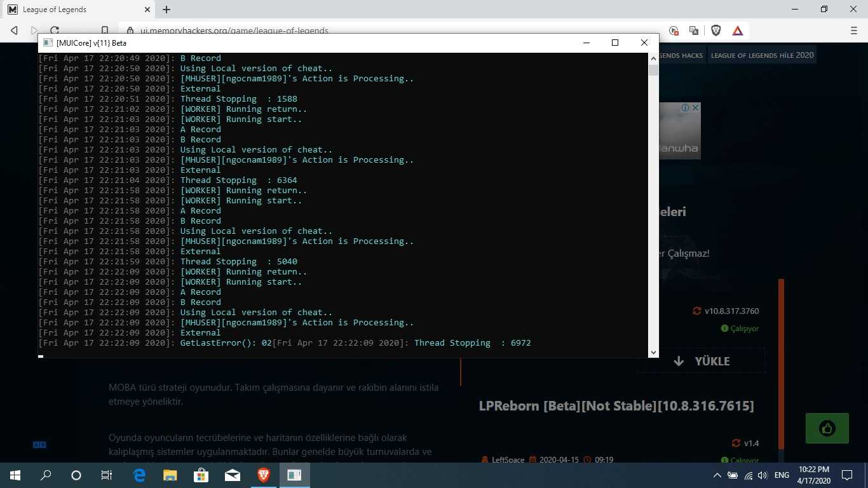Open File Explorer from the taskbar

coord(170,475)
